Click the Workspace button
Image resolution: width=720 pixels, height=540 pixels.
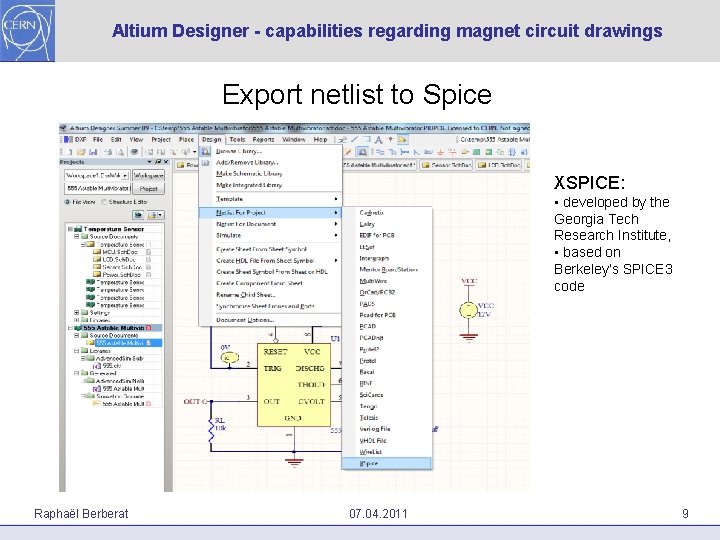pos(148,175)
